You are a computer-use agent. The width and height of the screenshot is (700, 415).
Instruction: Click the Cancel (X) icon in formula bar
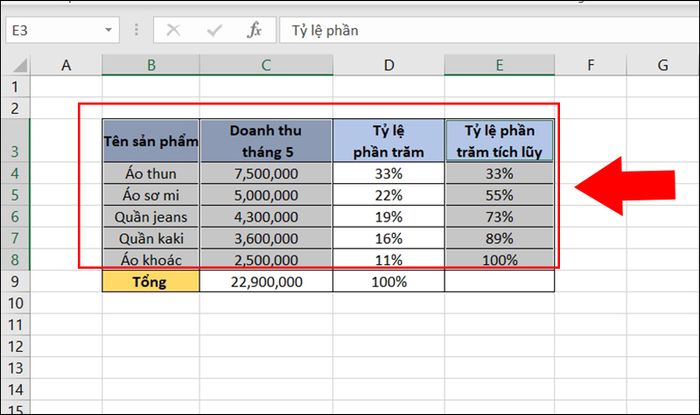coord(173,30)
